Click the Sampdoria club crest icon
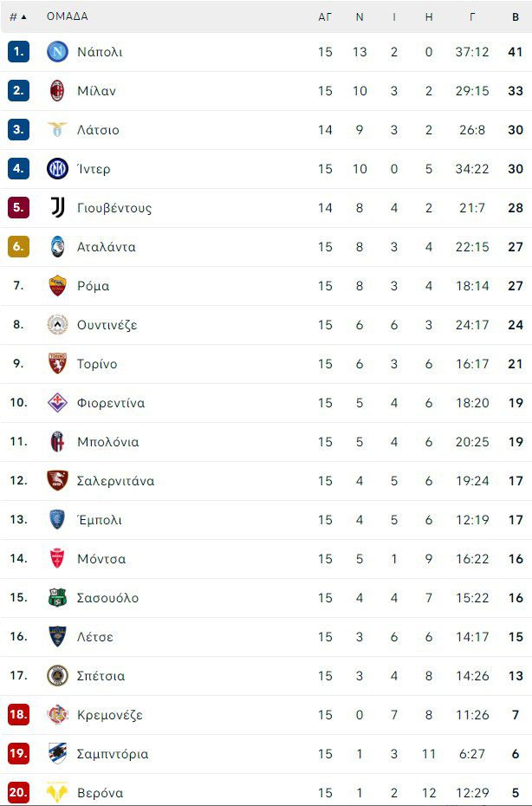Image resolution: width=532 pixels, height=806 pixels. [x=57, y=754]
